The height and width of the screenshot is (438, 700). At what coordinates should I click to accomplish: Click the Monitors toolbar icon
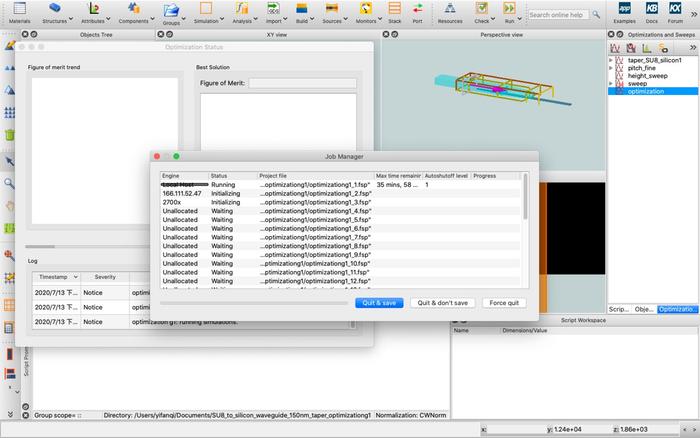pyautogui.click(x=366, y=8)
